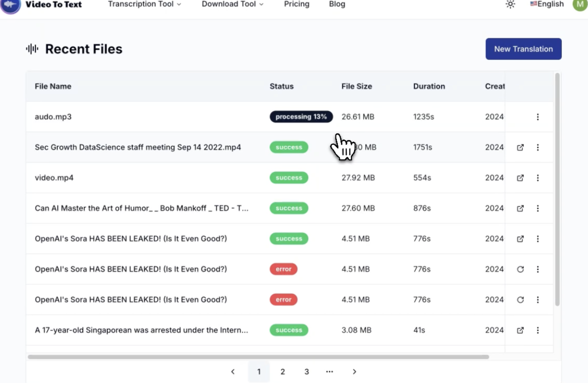Click the error badge on first Sora file
588x383 pixels.
(283, 269)
